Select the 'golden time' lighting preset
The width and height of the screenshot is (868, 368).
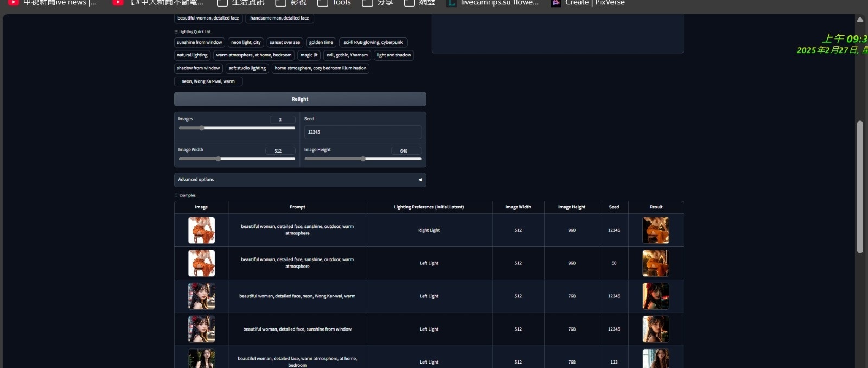click(321, 42)
